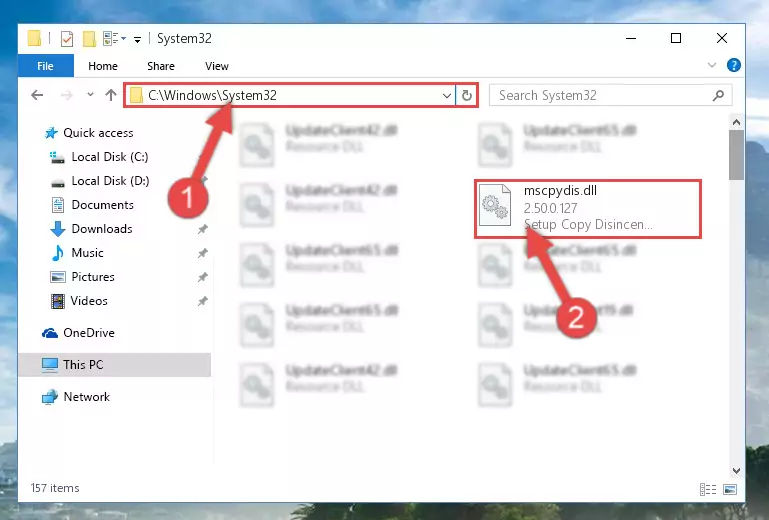Viewport: 769px width, 520px height.
Task: Click the pin icon next to Music
Action: [x=202, y=253]
